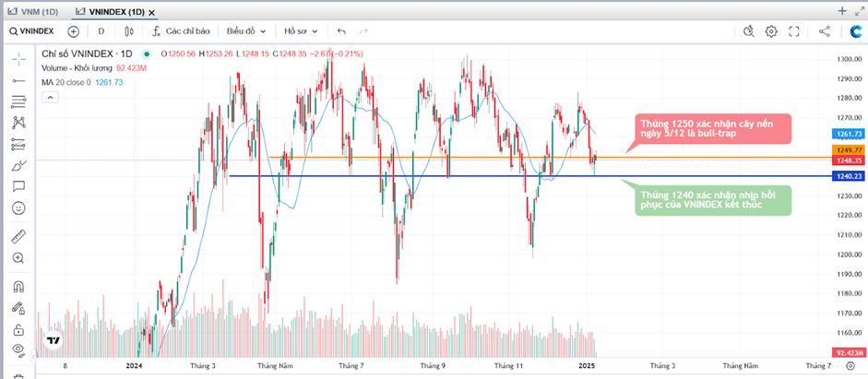Select the red bull-trap callout annotation
The width and height of the screenshot is (868, 379).
pyautogui.click(x=714, y=128)
